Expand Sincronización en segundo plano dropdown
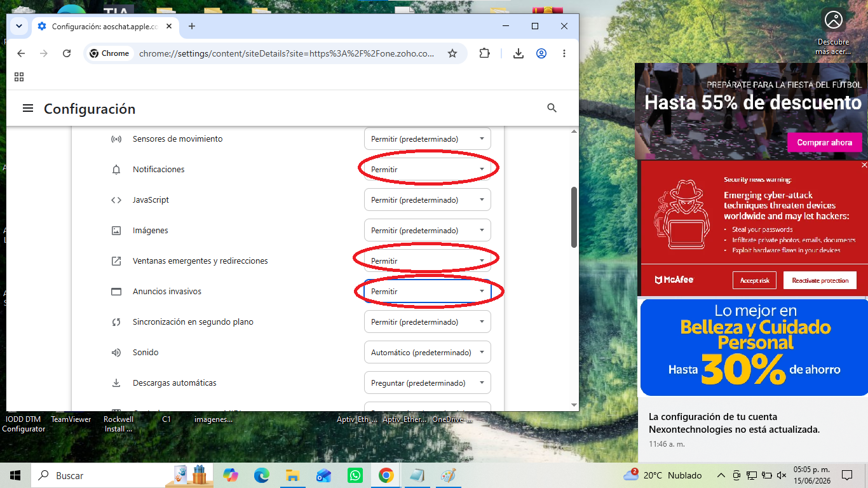 428,322
